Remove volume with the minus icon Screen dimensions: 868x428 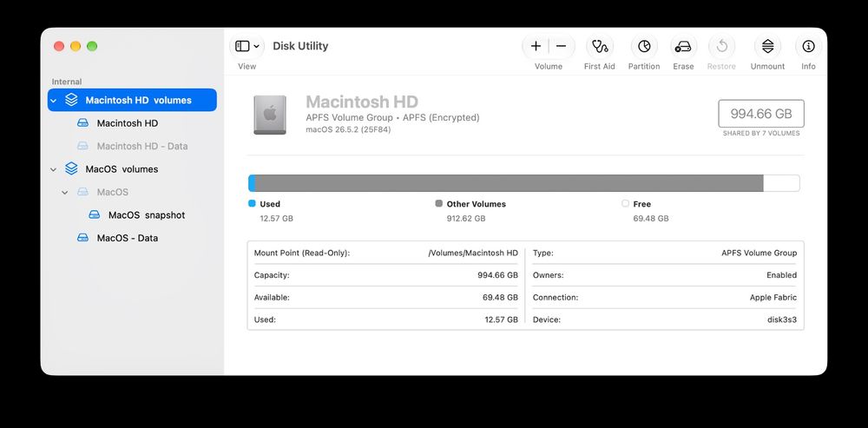(x=561, y=47)
